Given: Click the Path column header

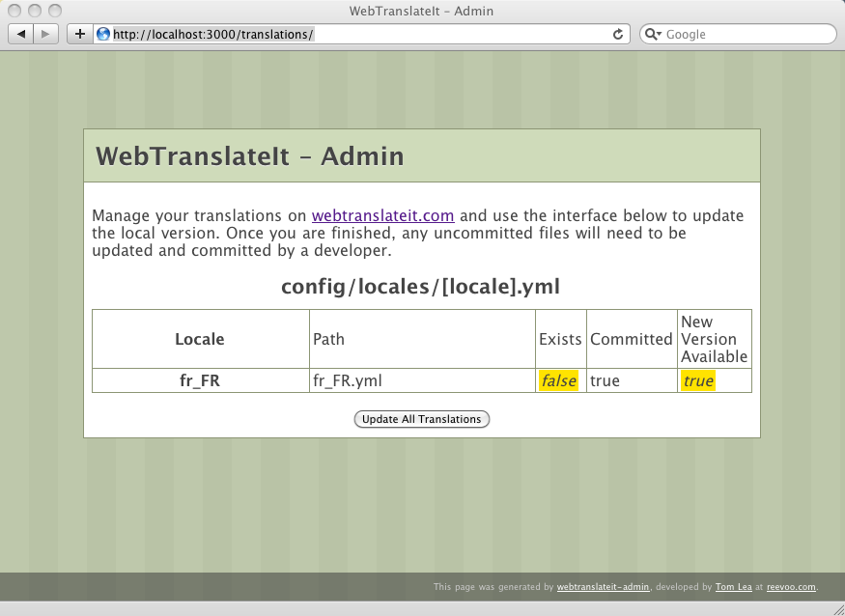Looking at the screenshot, I should click(x=422, y=339).
